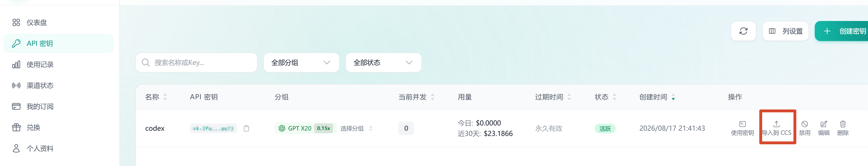Delete the codex key via 删除 icon
This screenshot has width=868, height=166.
pyautogui.click(x=843, y=124)
